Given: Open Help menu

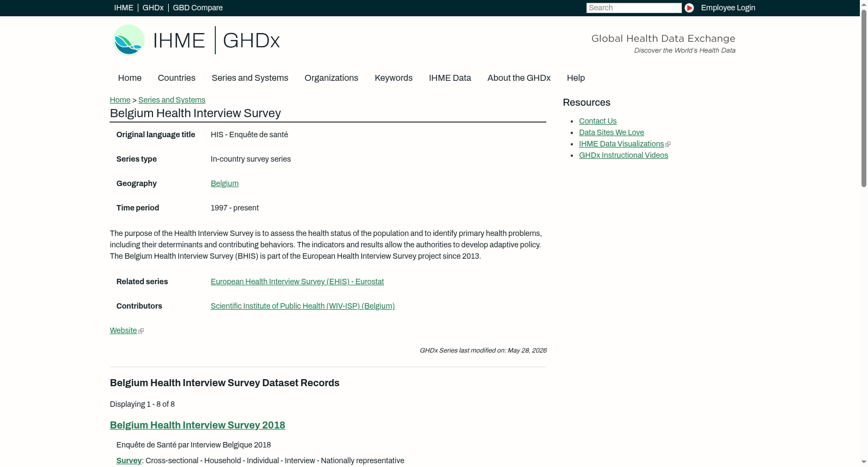Looking at the screenshot, I should coord(576,78).
